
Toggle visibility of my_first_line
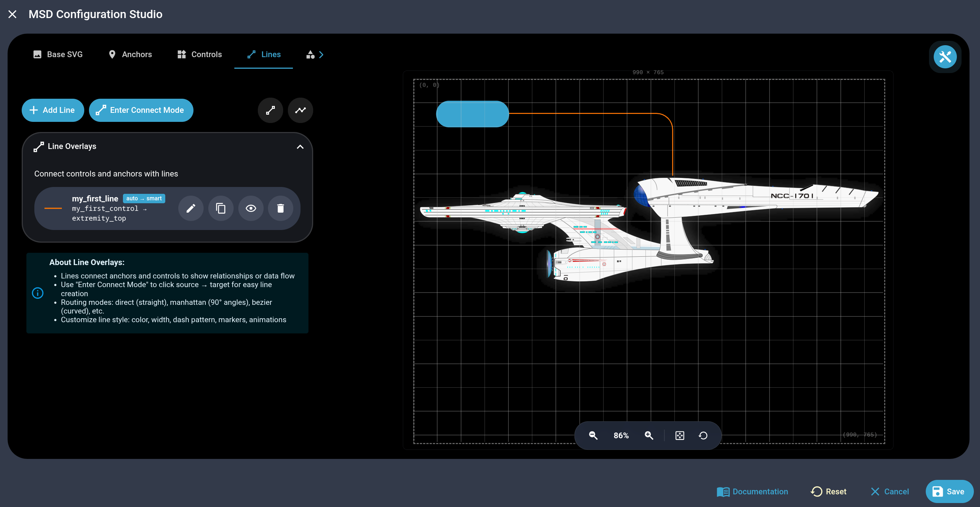(251, 208)
